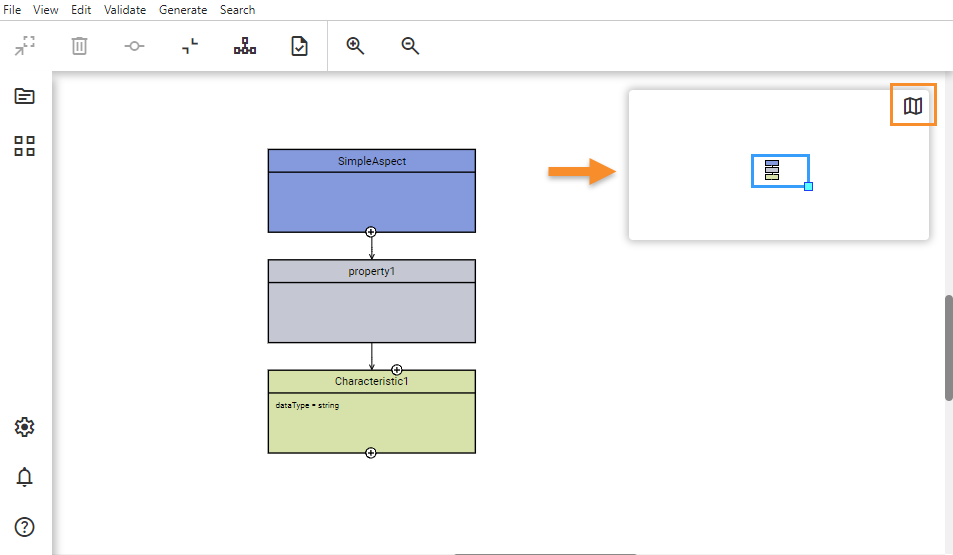Zoom in with the magnifier plus icon

click(355, 46)
